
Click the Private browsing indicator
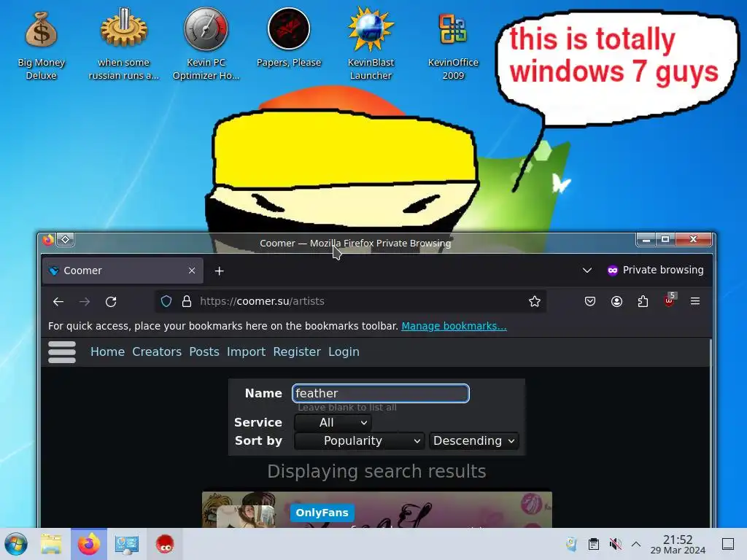(x=655, y=270)
